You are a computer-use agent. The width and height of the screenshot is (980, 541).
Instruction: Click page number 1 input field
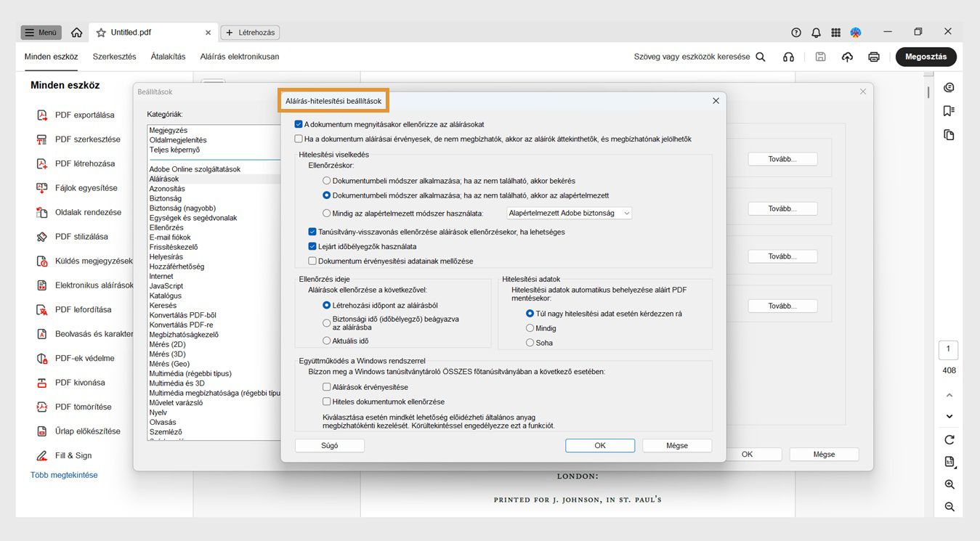(x=949, y=349)
